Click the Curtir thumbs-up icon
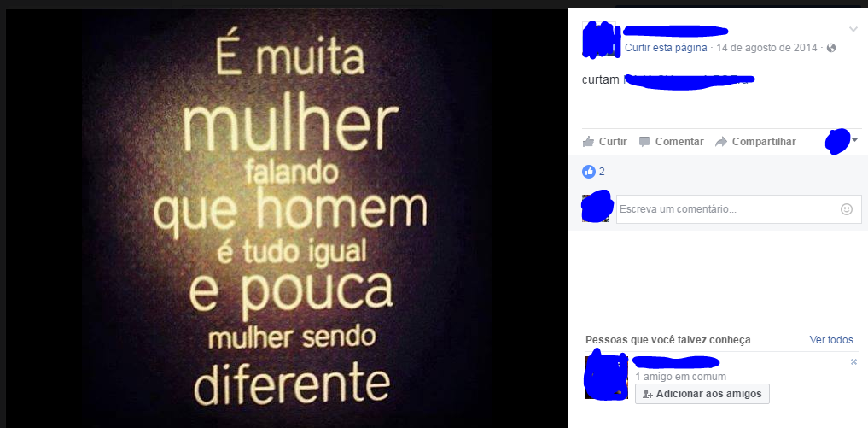 pos(588,141)
